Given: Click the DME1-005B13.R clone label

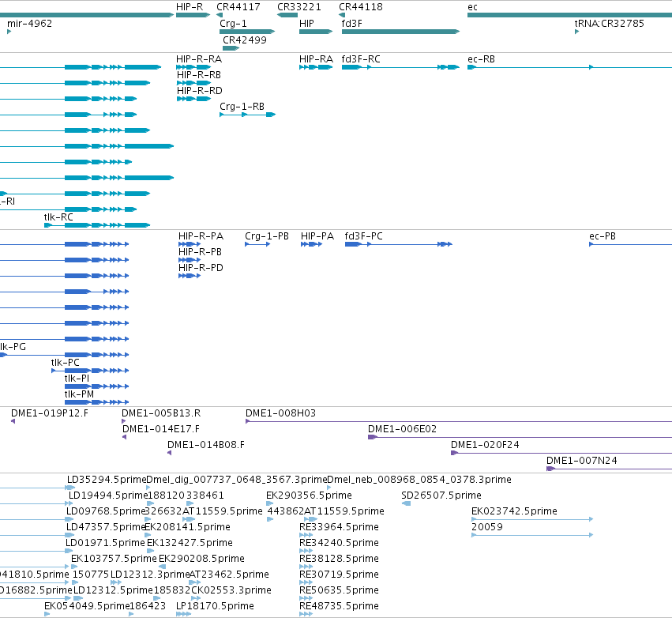Looking at the screenshot, I should point(161,413).
